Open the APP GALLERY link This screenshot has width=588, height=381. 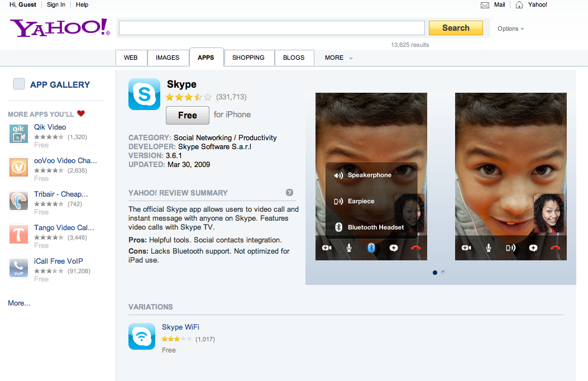60,85
